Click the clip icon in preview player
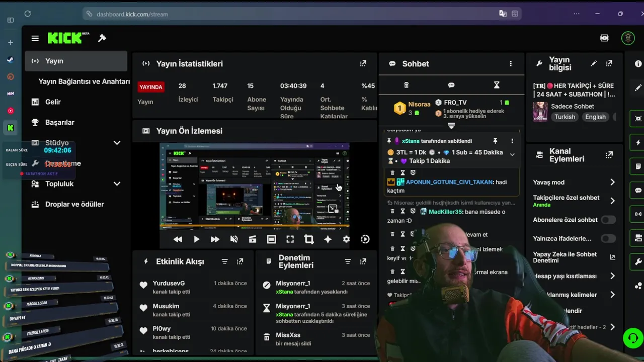 (x=253, y=239)
